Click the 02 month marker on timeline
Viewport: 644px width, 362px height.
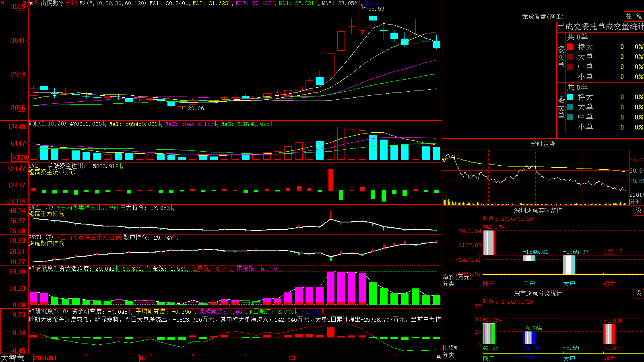143,358
